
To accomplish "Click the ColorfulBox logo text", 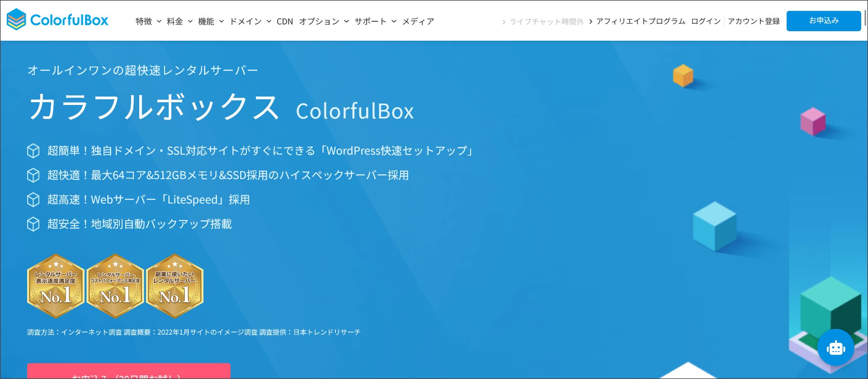I will pyautogui.click(x=69, y=20).
